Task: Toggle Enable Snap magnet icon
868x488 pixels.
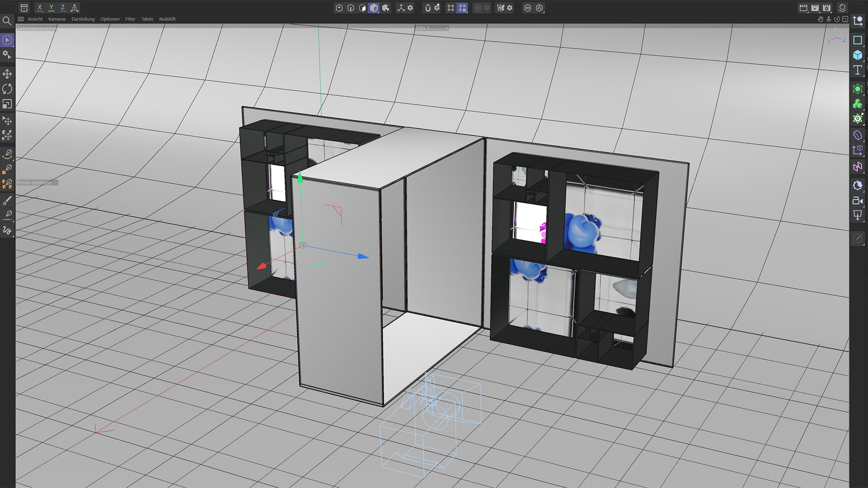Action: tap(428, 8)
